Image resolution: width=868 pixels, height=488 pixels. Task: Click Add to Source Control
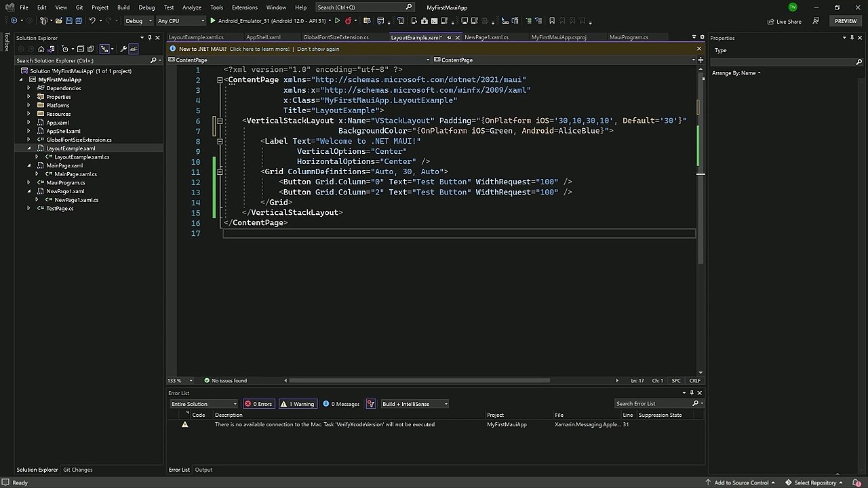click(741, 483)
